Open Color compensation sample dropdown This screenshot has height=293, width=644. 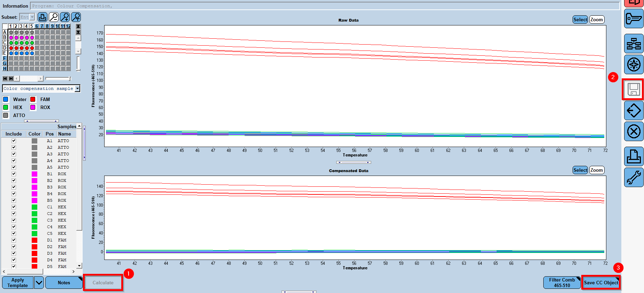tap(77, 88)
